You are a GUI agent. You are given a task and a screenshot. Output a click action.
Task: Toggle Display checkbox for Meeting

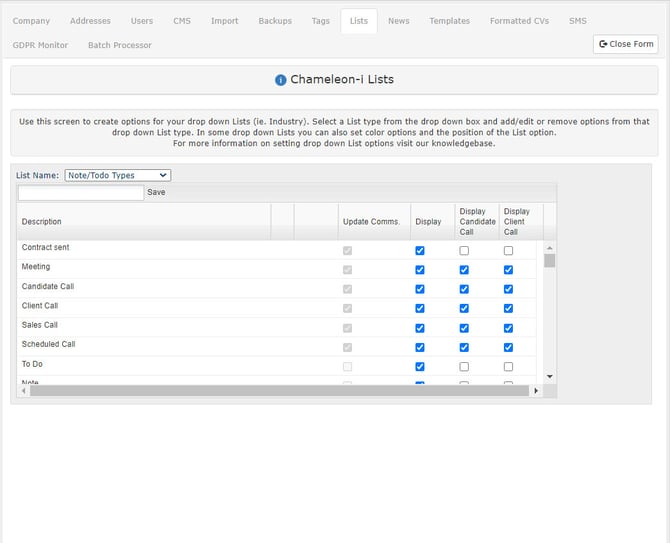[420, 270]
